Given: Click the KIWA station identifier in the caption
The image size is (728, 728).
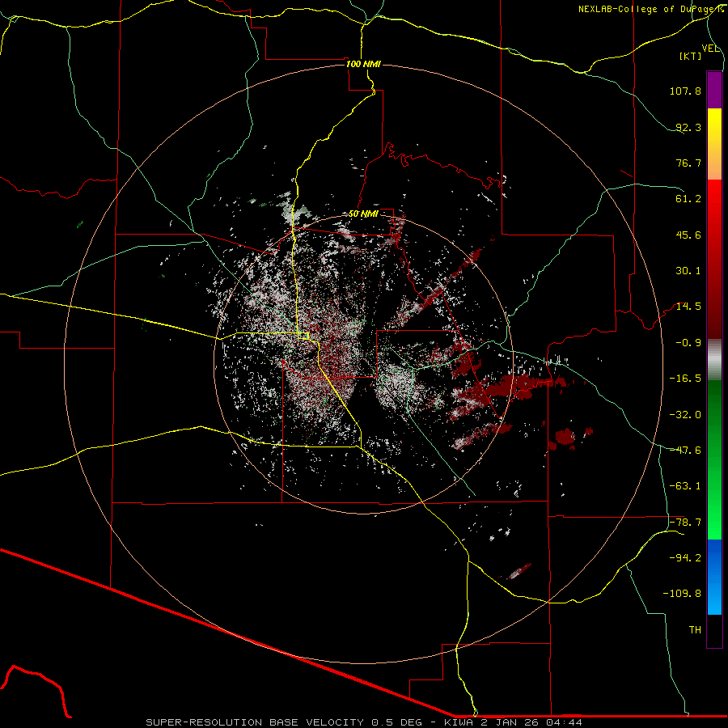Looking at the screenshot, I should (x=459, y=722).
